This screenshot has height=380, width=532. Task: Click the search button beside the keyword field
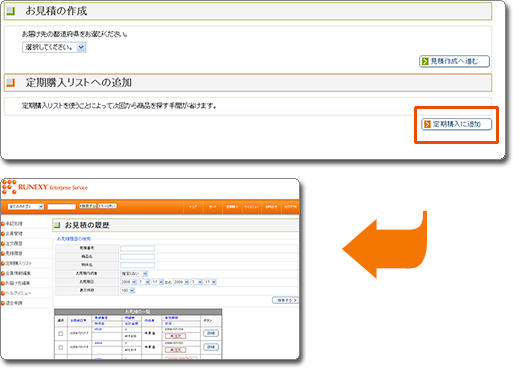point(88,206)
